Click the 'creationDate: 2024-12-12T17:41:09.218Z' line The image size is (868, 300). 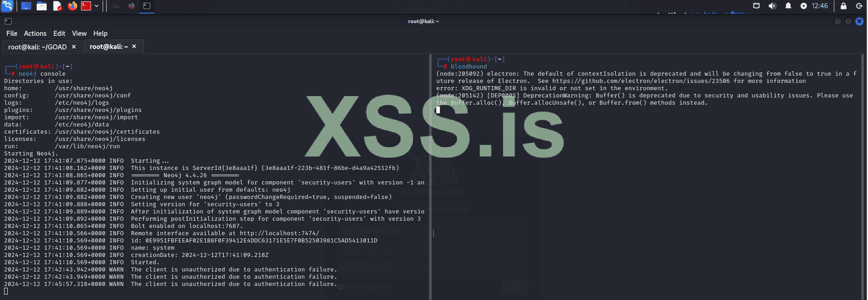click(x=200, y=255)
